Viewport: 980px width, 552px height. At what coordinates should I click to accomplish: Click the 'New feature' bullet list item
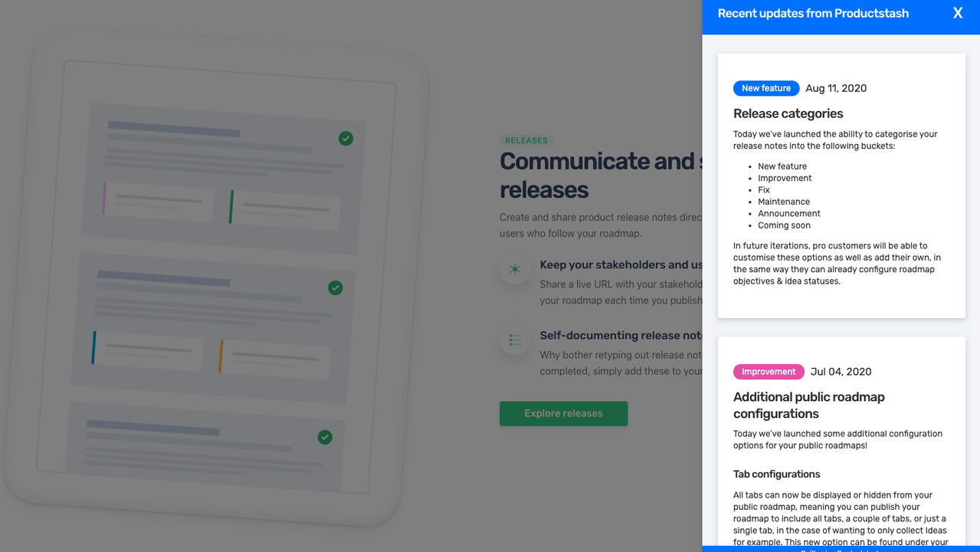pos(782,166)
